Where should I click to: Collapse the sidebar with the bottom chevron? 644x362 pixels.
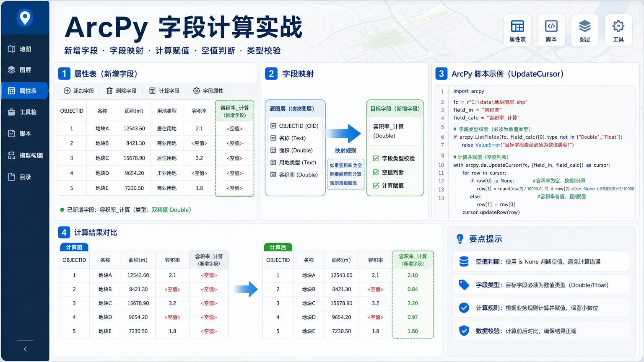tap(25, 349)
